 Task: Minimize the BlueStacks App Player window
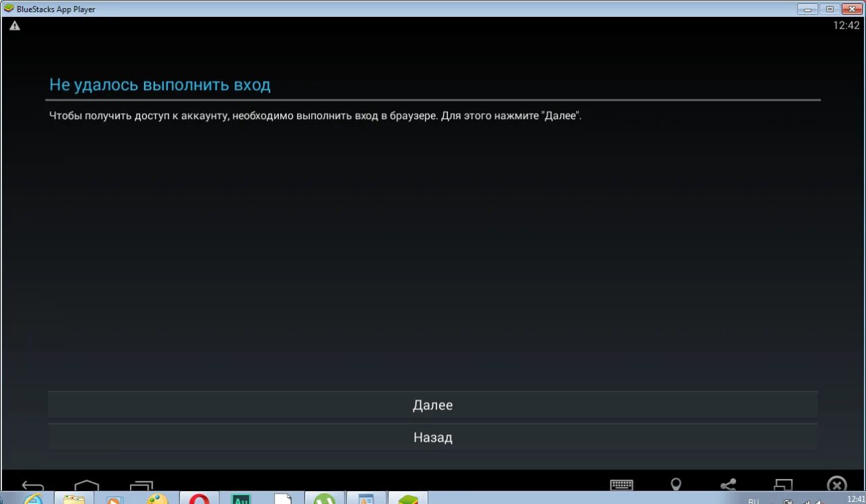tap(808, 9)
